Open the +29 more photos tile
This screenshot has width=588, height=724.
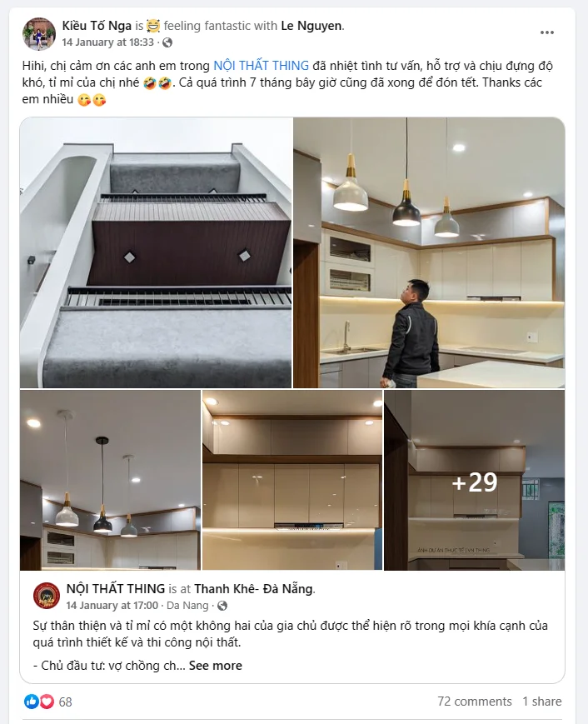click(x=475, y=480)
